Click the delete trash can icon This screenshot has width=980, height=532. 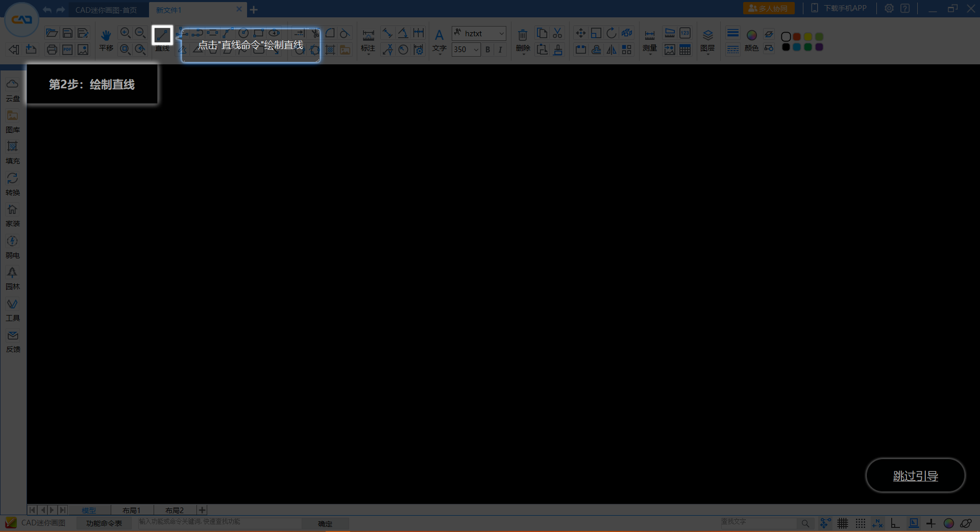pos(522,35)
